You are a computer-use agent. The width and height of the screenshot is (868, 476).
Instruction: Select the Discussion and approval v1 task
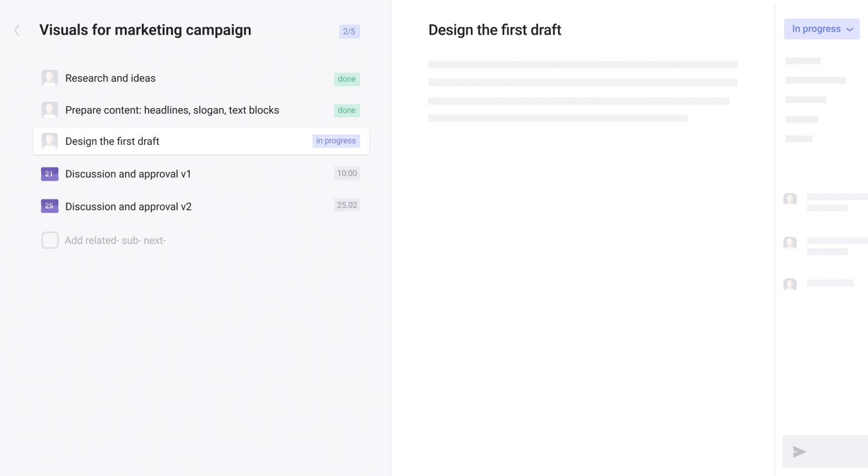[128, 174]
